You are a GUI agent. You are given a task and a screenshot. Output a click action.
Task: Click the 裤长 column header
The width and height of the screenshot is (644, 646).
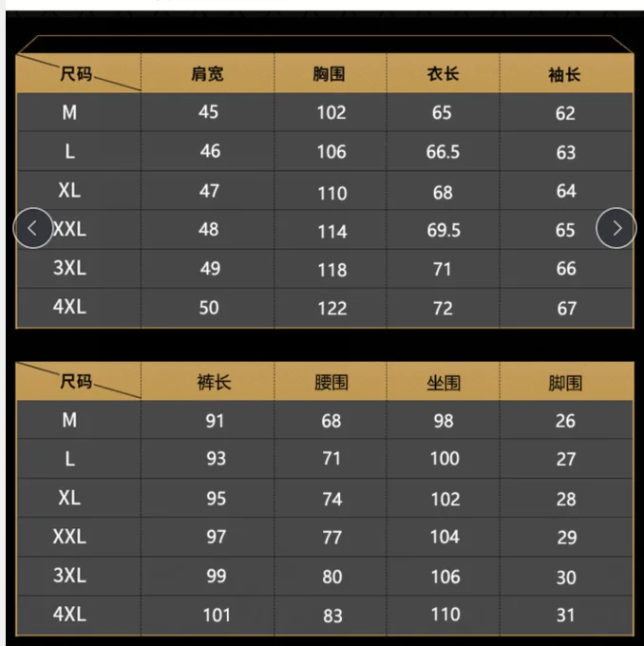[215, 383]
